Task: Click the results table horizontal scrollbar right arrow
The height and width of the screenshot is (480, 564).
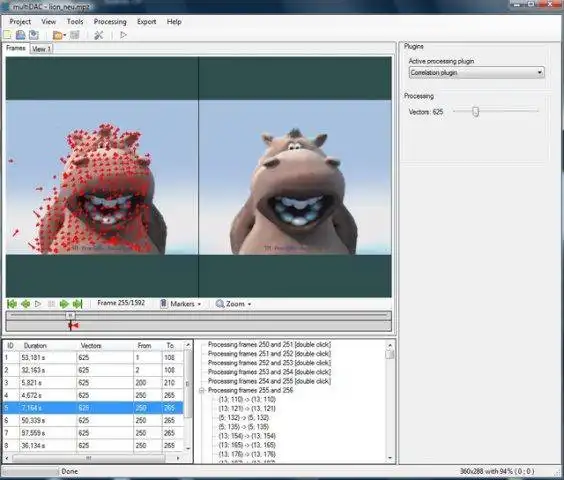Action: 178,458
